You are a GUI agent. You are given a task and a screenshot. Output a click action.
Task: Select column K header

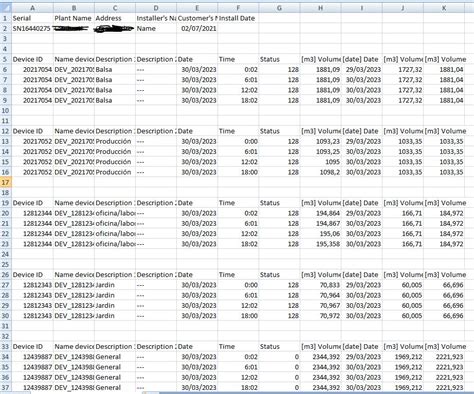pos(444,8)
